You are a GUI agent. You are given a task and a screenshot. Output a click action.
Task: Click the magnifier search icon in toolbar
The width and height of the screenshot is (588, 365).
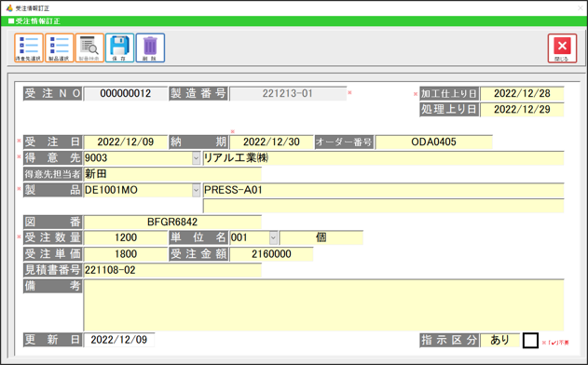(x=89, y=47)
